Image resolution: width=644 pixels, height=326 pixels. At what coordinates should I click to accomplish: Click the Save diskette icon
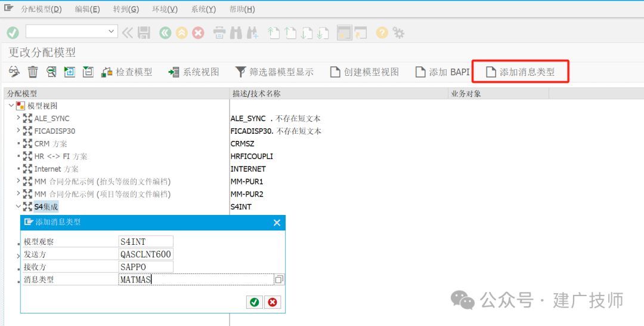[144, 32]
